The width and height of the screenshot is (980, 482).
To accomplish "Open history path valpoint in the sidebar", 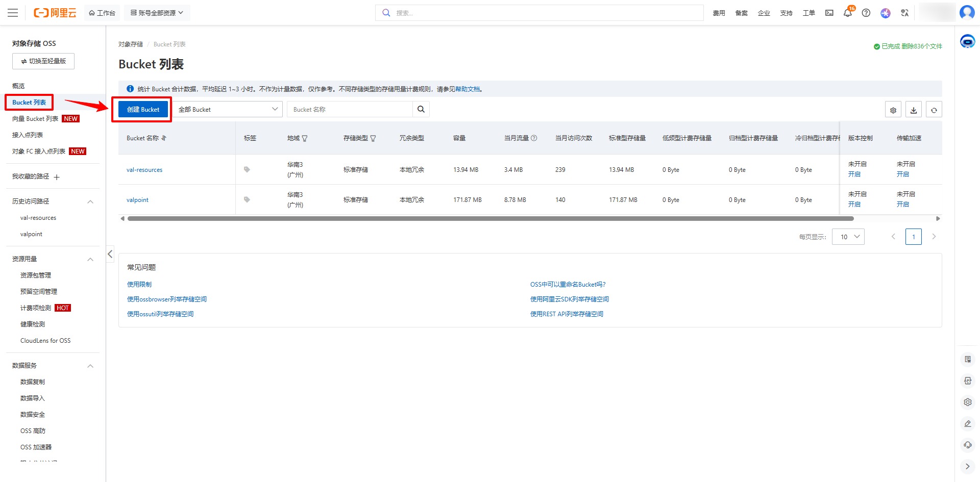I will [31, 234].
